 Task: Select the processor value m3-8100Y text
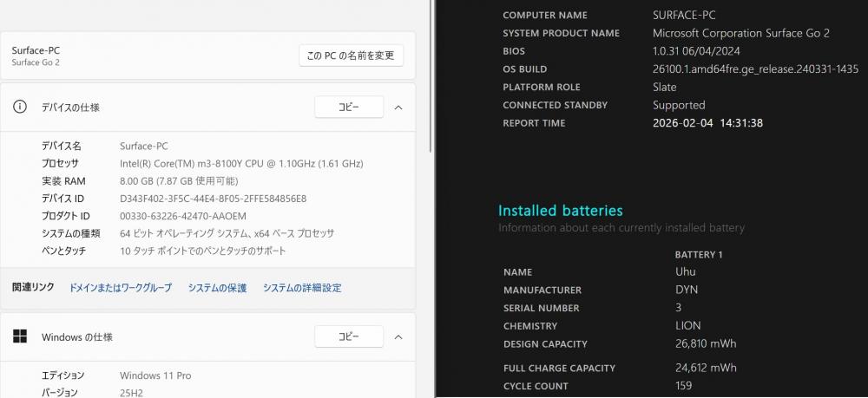[241, 164]
